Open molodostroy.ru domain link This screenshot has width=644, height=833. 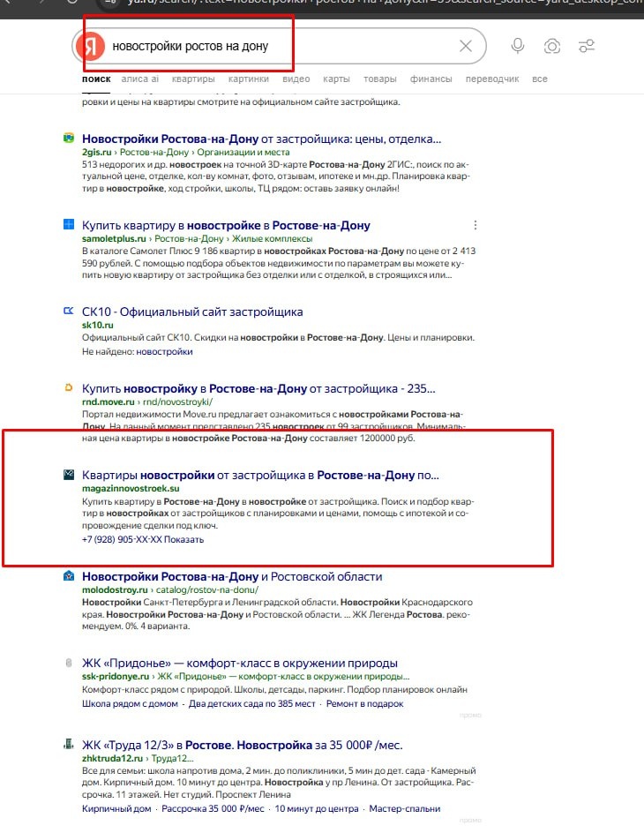115,589
